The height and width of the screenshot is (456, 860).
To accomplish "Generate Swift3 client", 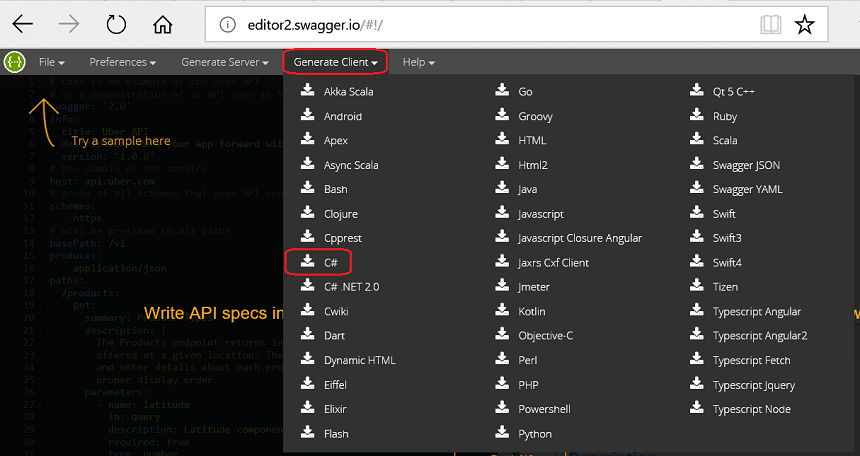I will click(x=727, y=238).
